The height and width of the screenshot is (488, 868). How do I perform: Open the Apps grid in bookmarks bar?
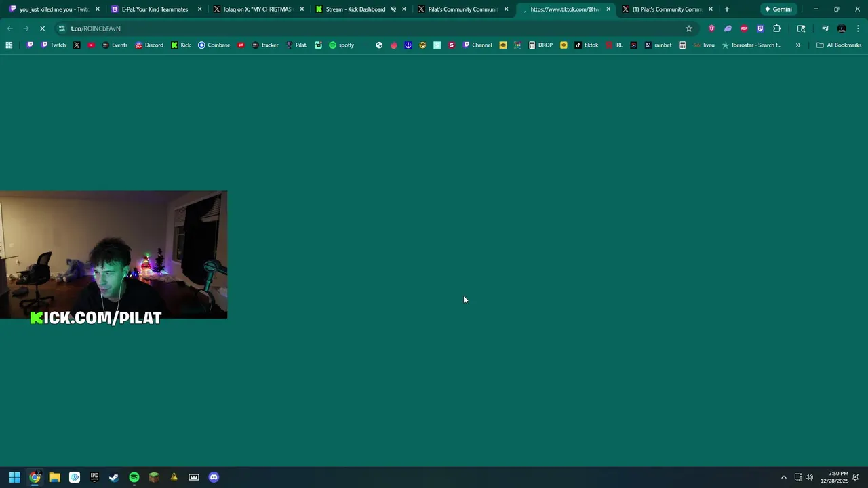9,45
